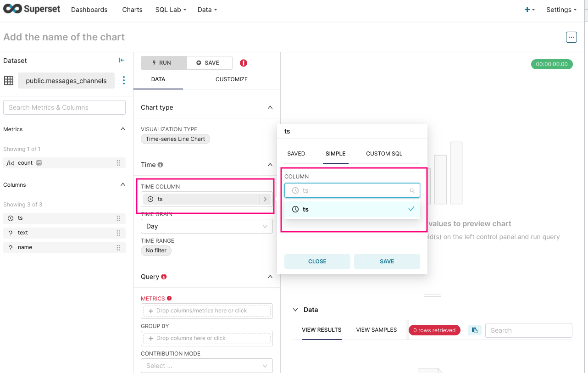Click the calculator icon next to count
Image resolution: width=588 pixels, height=373 pixels.
pyautogui.click(x=39, y=162)
